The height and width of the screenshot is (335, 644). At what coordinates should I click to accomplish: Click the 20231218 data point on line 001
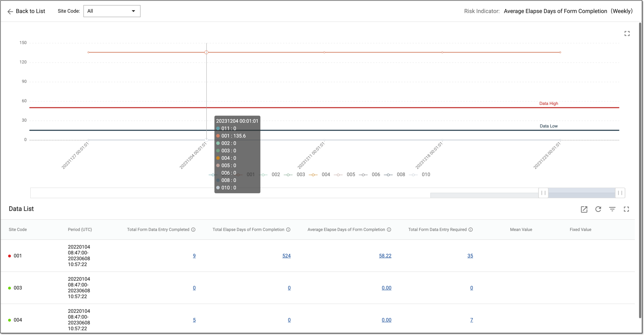point(442,52)
